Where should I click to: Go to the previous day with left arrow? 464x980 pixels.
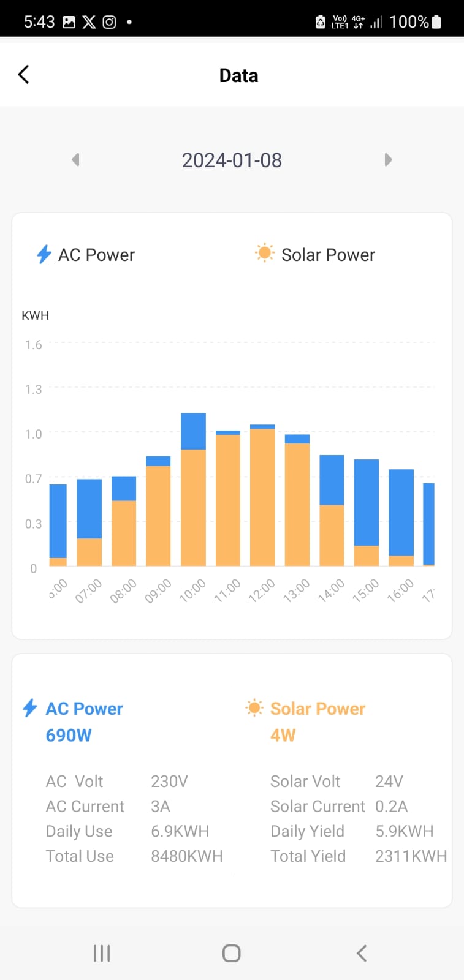pyautogui.click(x=75, y=160)
